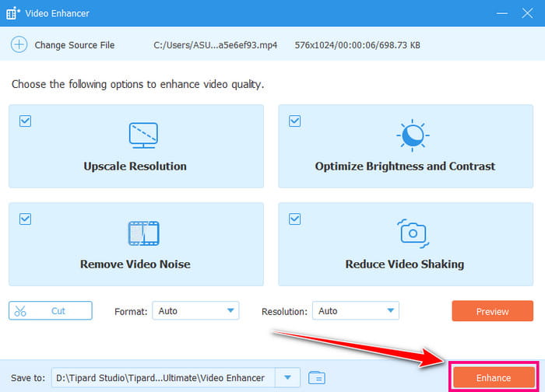
Task: Click the Remove Video Noise label
Action: click(x=135, y=264)
